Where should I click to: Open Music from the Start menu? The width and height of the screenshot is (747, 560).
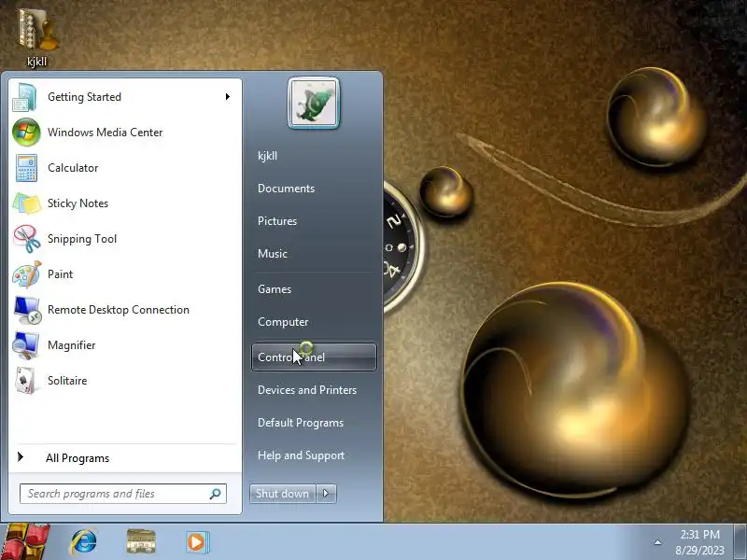coord(273,254)
